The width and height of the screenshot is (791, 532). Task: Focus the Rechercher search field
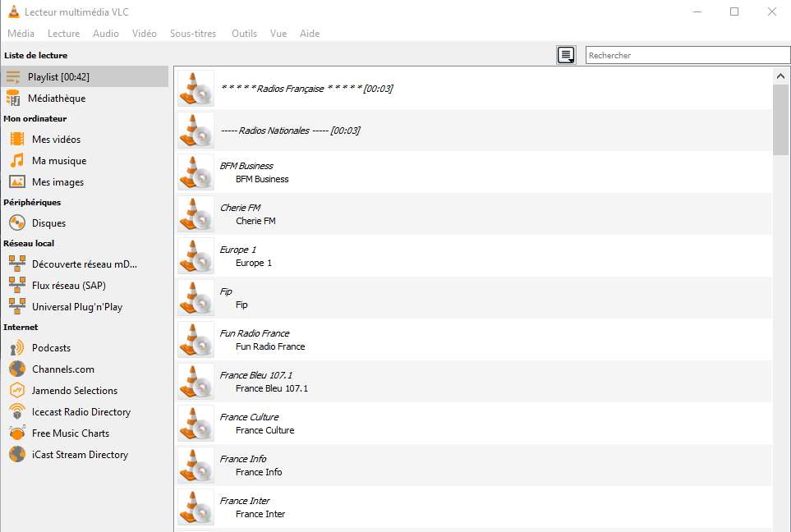click(688, 55)
